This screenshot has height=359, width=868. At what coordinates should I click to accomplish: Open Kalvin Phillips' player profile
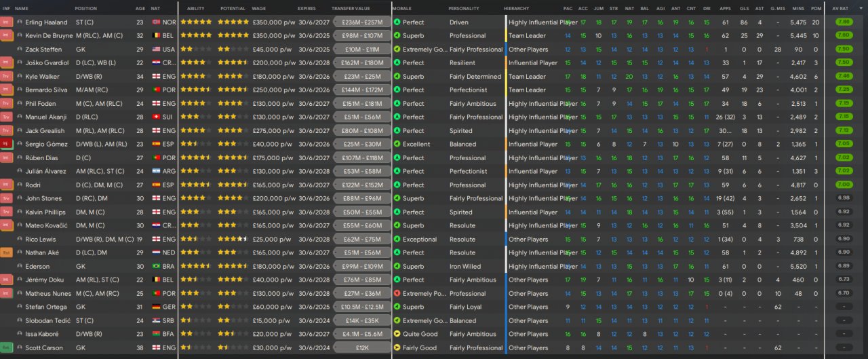pos(45,212)
